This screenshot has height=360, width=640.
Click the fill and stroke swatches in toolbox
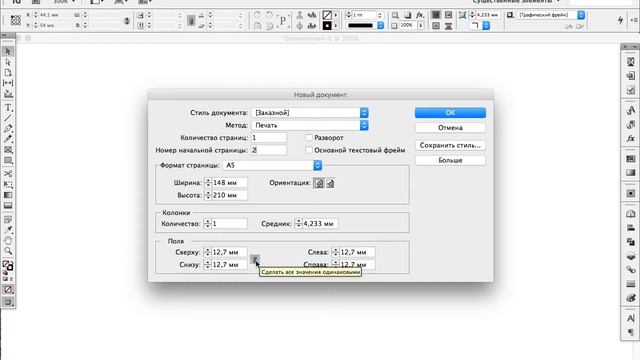click(8, 266)
